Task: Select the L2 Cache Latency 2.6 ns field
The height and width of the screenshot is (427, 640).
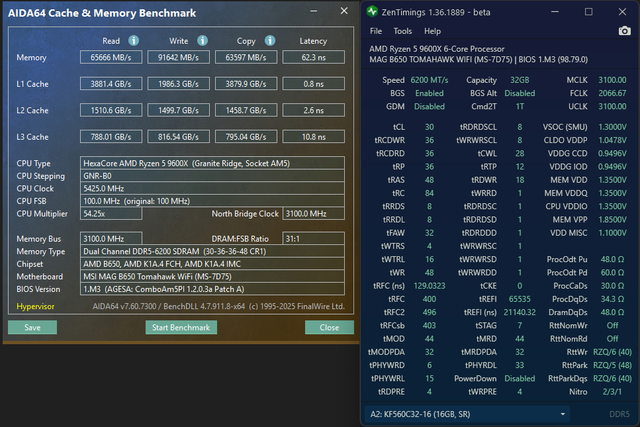Action: click(313, 110)
